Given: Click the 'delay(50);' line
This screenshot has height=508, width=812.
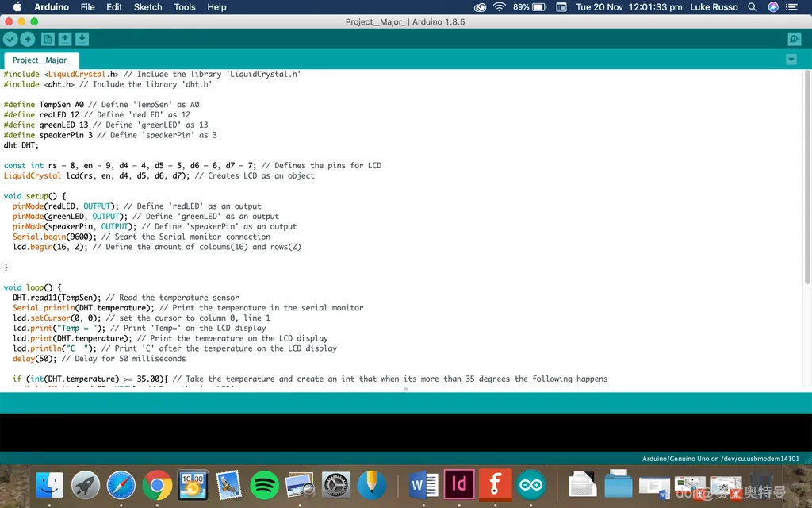Looking at the screenshot, I should coord(99,359).
